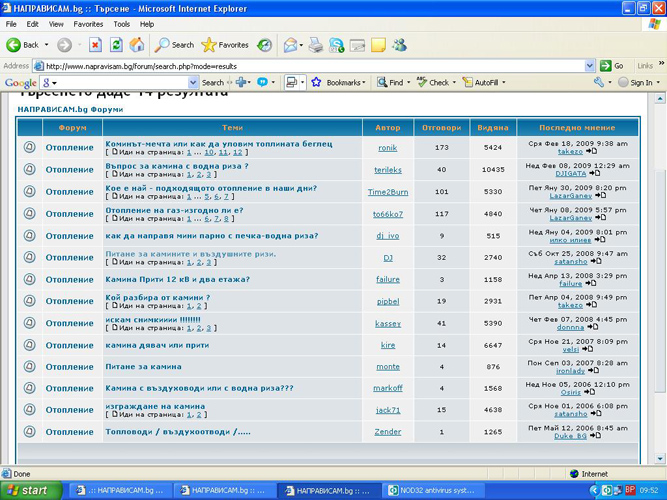Open the Favorites star button
The width and height of the screenshot is (667, 500).
(225, 45)
